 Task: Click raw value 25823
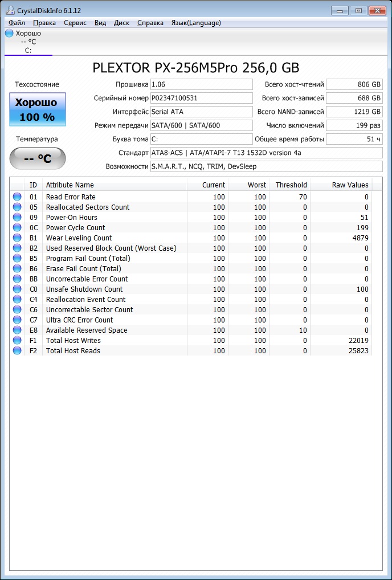coord(358,350)
